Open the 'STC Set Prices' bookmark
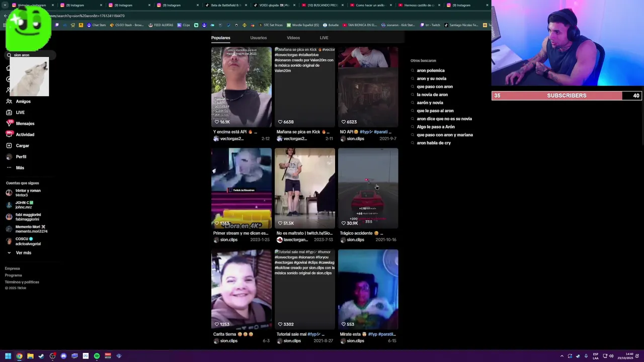 (271, 25)
